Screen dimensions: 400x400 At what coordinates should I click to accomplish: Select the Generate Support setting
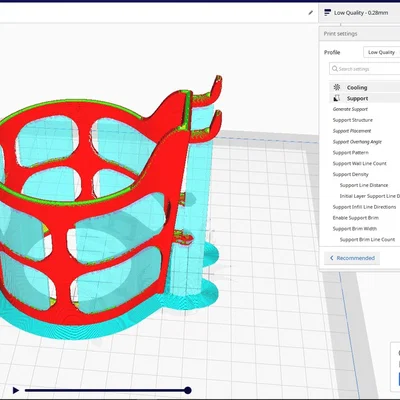click(350, 109)
